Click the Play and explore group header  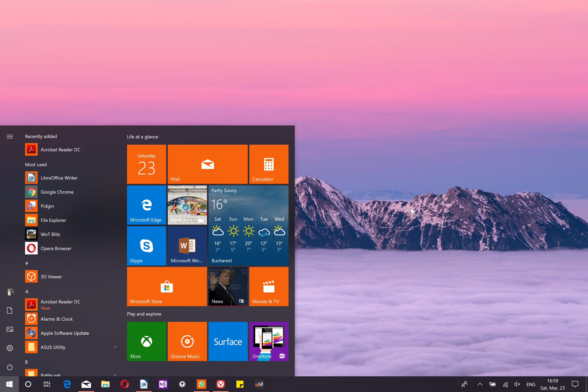[144, 314]
